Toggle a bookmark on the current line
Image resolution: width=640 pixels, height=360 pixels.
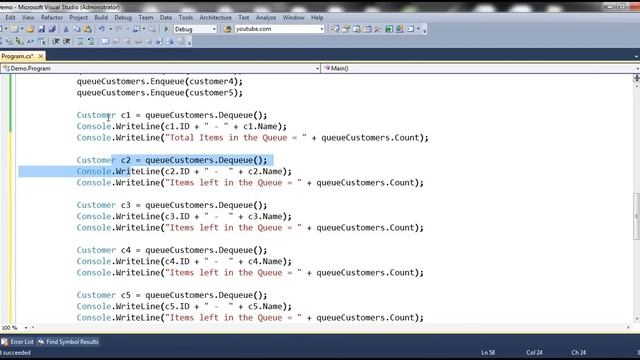[x=105, y=41]
